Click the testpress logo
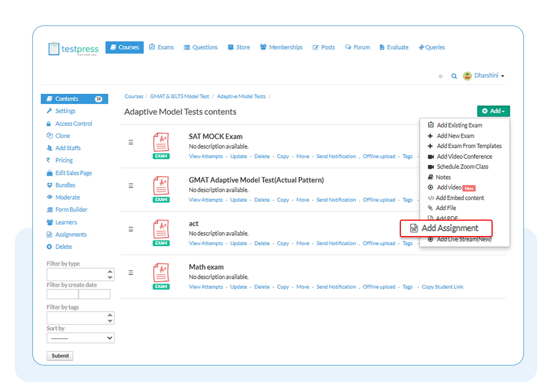 (x=73, y=49)
